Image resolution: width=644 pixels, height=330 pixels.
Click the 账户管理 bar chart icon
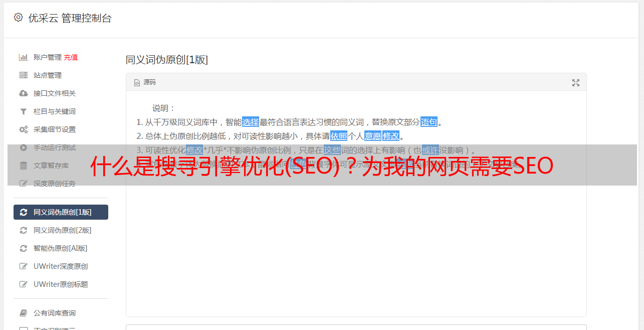click(23, 57)
